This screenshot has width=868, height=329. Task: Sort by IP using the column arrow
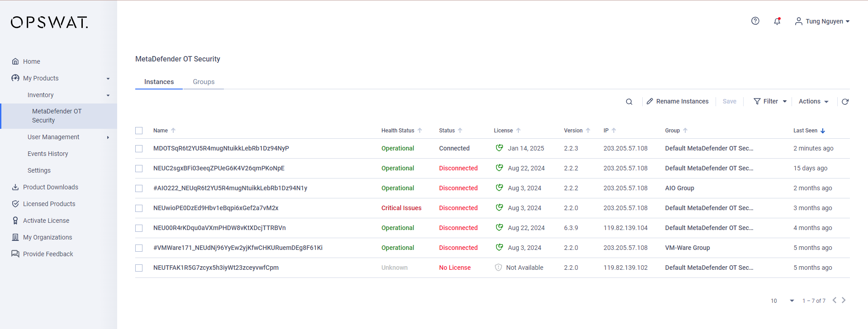pos(614,131)
